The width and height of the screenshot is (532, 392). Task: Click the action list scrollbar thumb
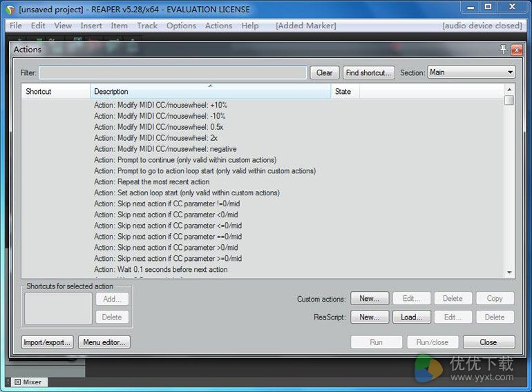click(509, 100)
